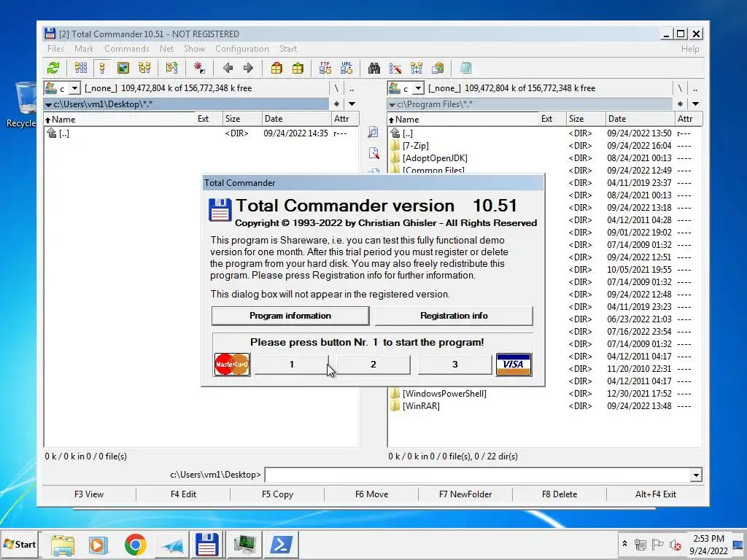Click the Registration info button

pyautogui.click(x=454, y=316)
